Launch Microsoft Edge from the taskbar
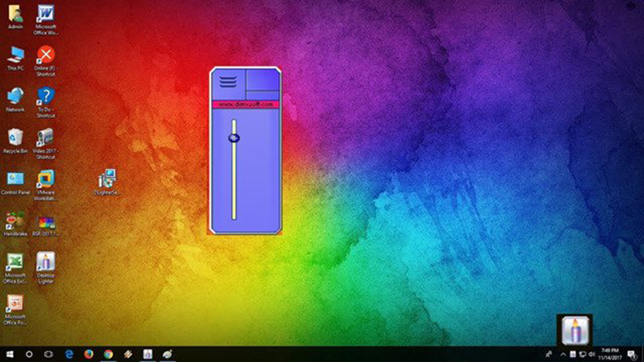This screenshot has width=644, height=362. [69, 355]
